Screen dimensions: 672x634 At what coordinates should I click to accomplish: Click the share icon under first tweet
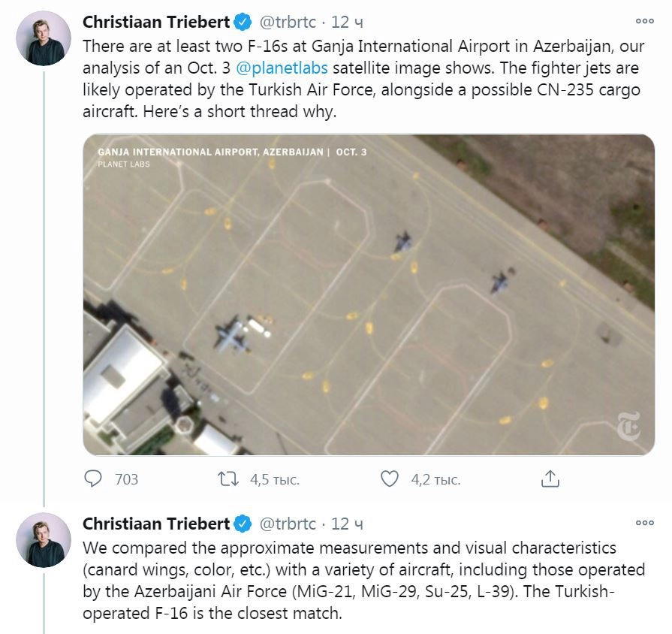coord(550,479)
